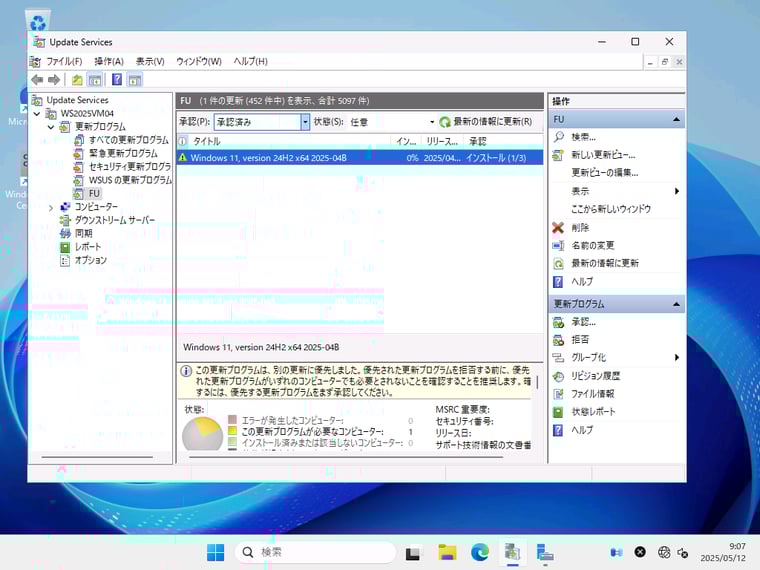The height and width of the screenshot is (570, 760).
Task: Click the Up one level folder icon
Action: [77, 79]
